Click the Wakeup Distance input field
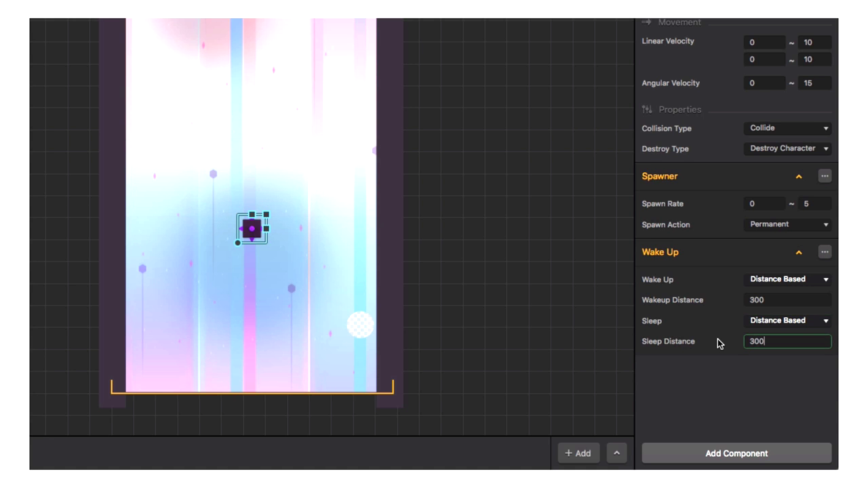 click(x=787, y=300)
